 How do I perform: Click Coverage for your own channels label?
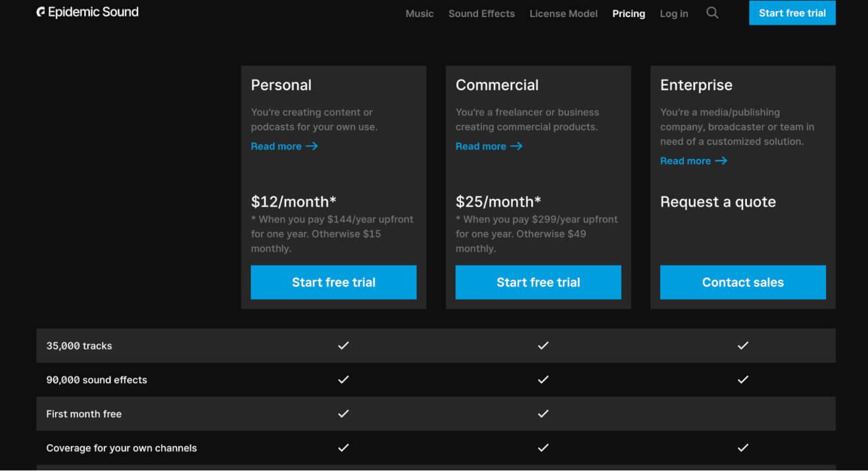point(122,448)
